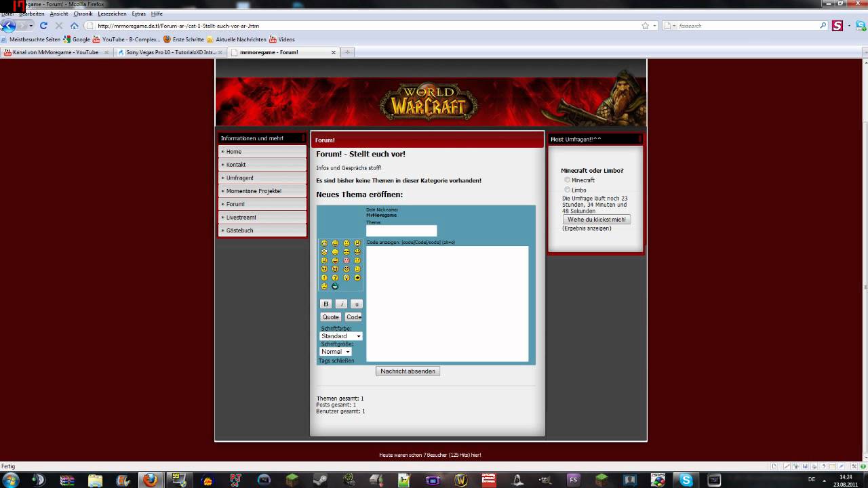Insert the question mark smiley

[x=335, y=278]
